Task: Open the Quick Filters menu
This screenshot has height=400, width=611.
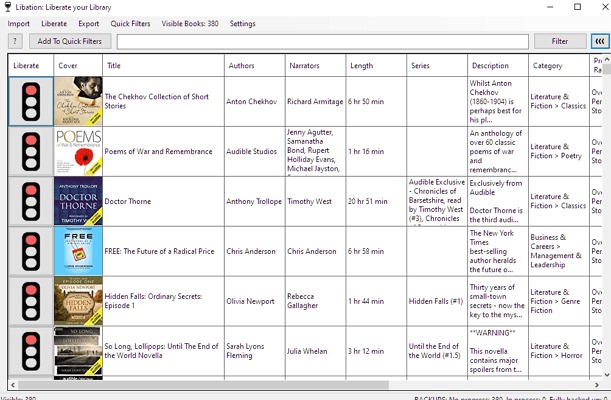Action: (130, 24)
